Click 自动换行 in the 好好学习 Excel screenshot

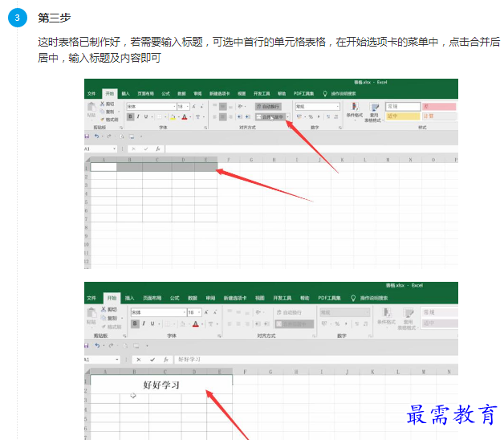[289, 312]
